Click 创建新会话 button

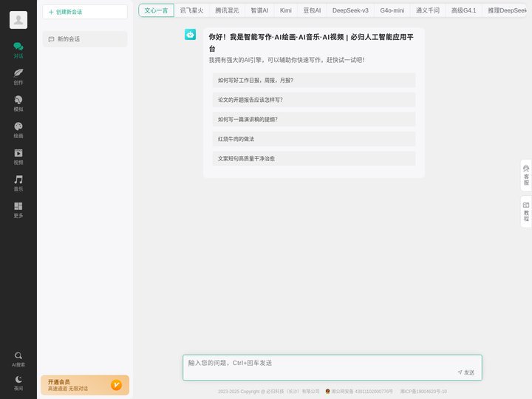(85, 12)
